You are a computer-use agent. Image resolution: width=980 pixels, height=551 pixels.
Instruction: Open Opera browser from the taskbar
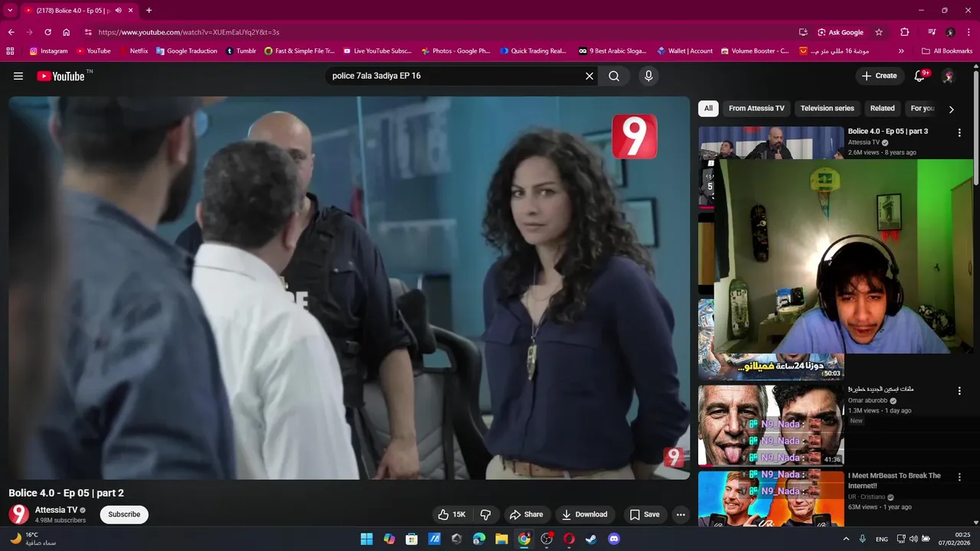569,539
